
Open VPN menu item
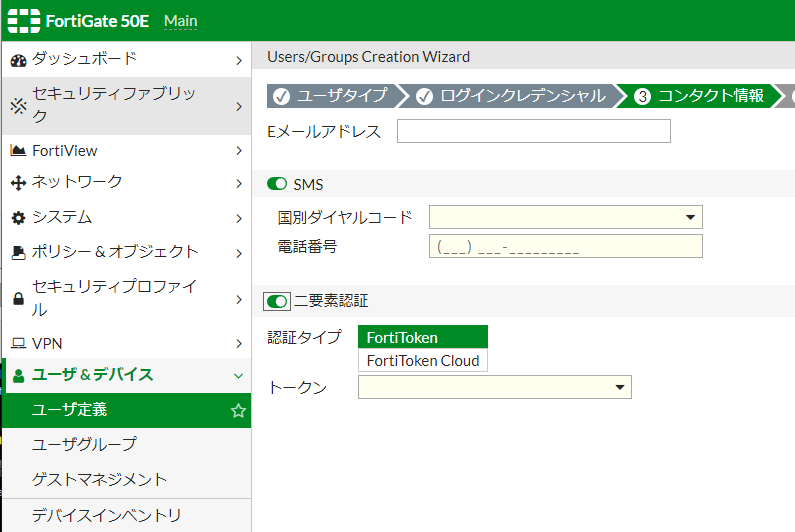(127, 343)
